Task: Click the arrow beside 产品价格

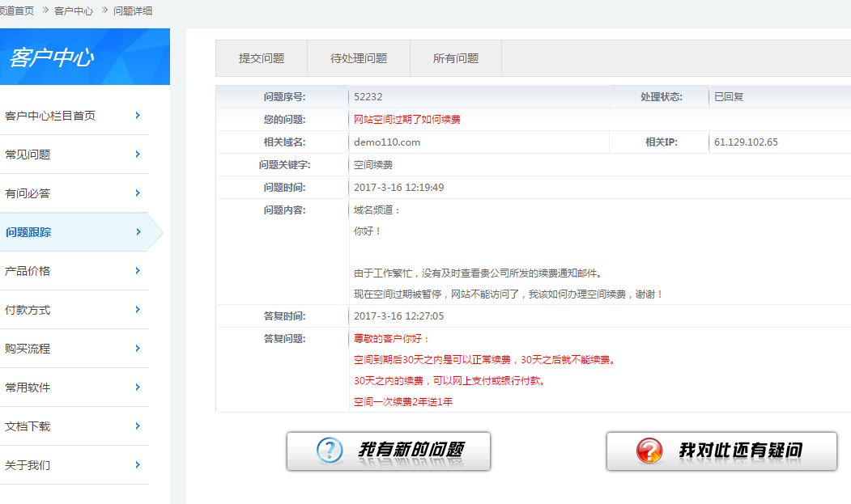Action: (138, 271)
